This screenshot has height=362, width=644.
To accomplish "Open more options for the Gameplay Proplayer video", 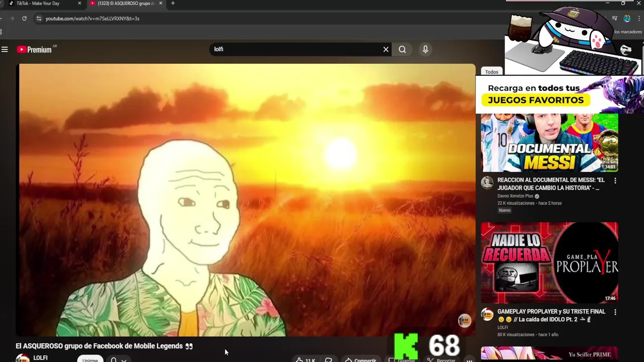I will coord(615,312).
